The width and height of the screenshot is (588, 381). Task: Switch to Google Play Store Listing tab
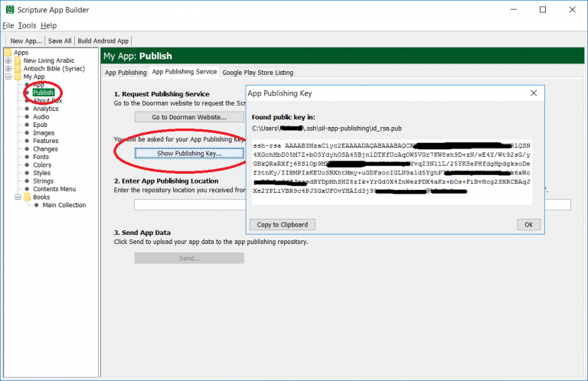pyautogui.click(x=257, y=73)
